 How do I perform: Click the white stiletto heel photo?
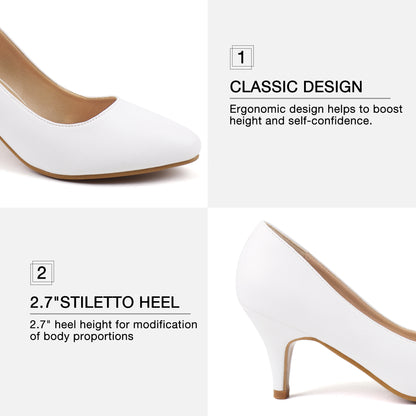pos(312,312)
